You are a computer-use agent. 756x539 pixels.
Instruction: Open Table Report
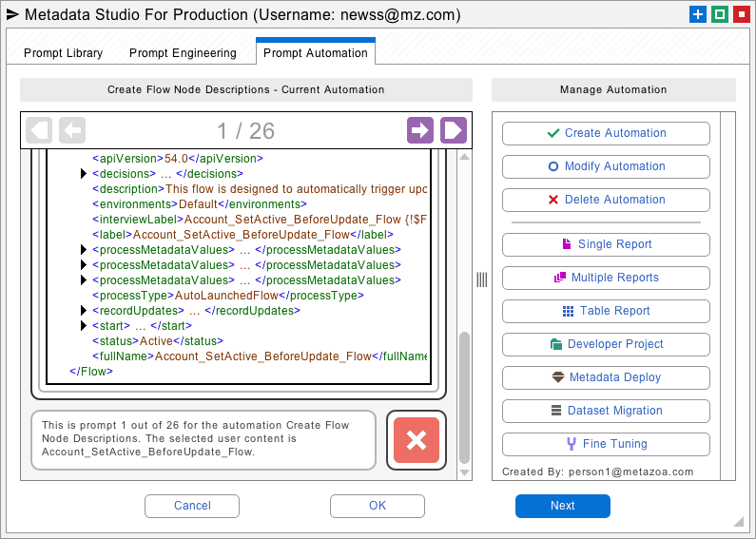pyautogui.click(x=606, y=311)
